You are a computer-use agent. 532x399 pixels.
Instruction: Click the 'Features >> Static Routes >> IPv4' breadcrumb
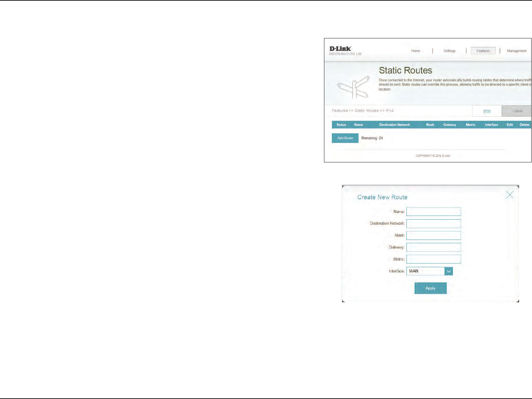362,111
